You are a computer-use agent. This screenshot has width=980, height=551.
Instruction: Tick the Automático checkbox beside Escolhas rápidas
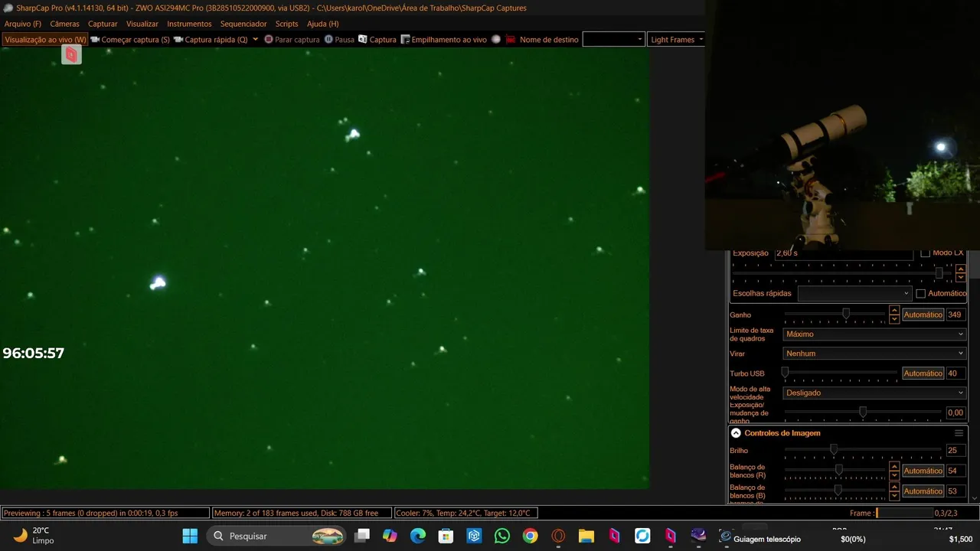point(921,293)
